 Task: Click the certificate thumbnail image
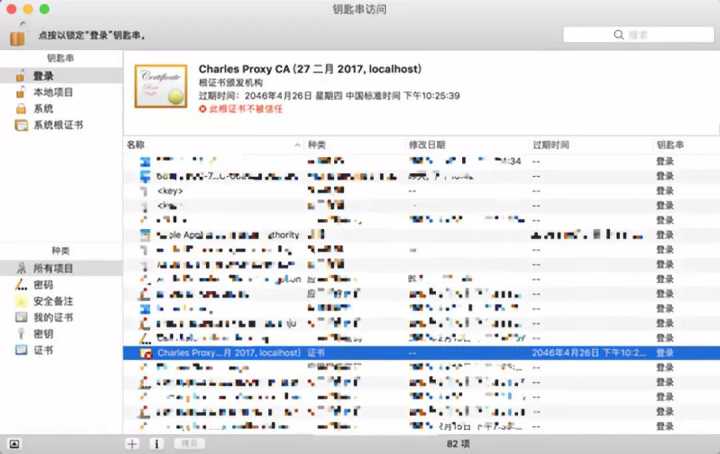click(161, 86)
